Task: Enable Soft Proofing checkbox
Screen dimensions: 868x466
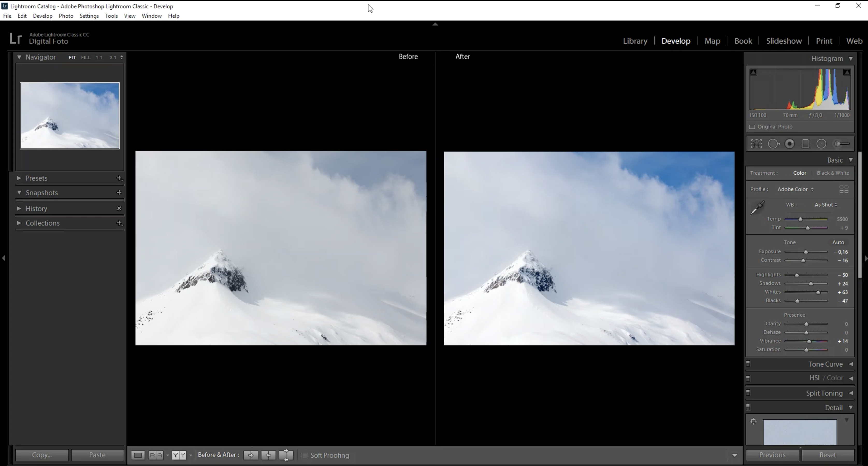Action: coord(305,456)
